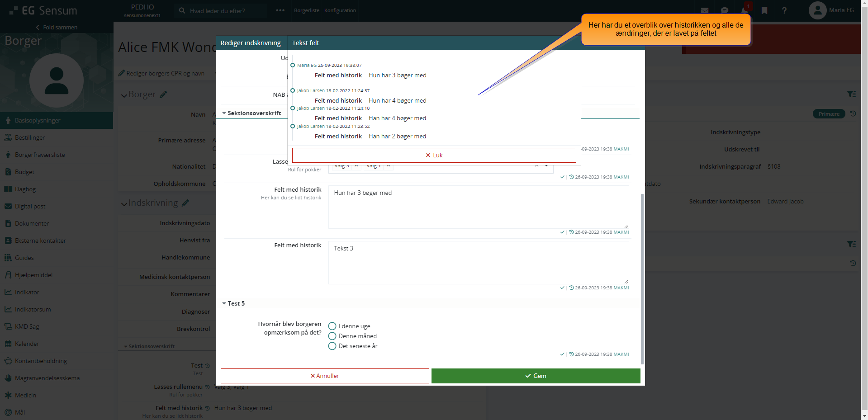The width and height of the screenshot is (868, 420).
Task: Click the pencil icon next to Borger heading
Action: [x=163, y=94]
